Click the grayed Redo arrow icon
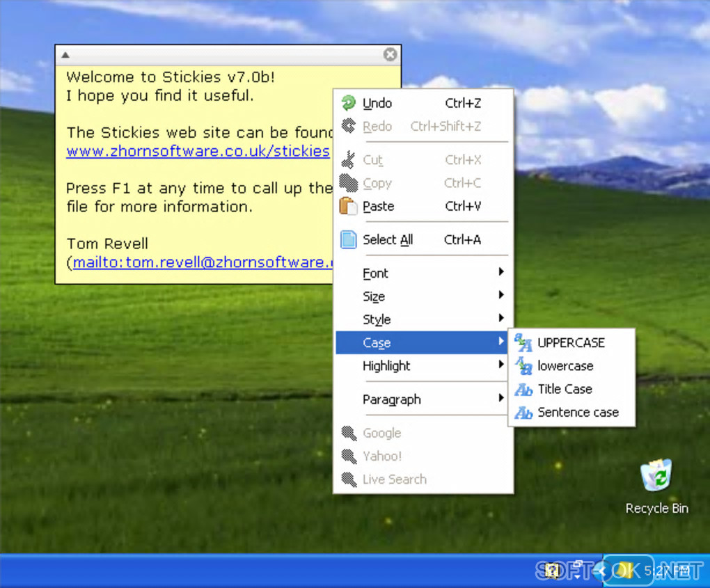This screenshot has width=710, height=588. click(348, 126)
